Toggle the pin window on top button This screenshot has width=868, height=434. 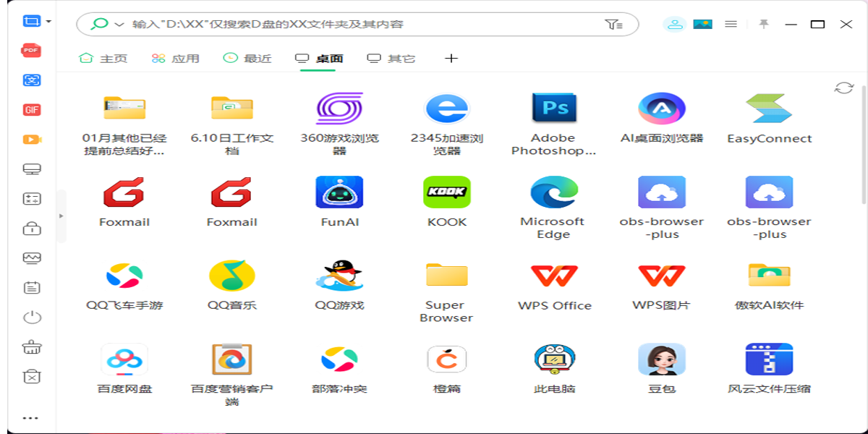[763, 24]
